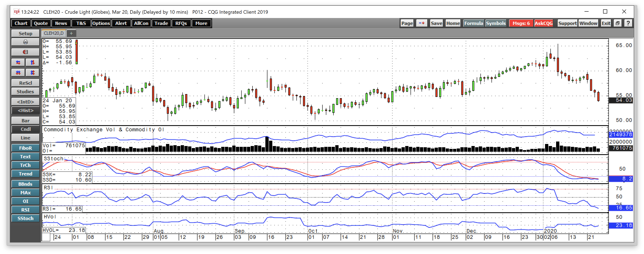Click the 2149378 open interest value label
644x254 pixels.
(x=621, y=135)
